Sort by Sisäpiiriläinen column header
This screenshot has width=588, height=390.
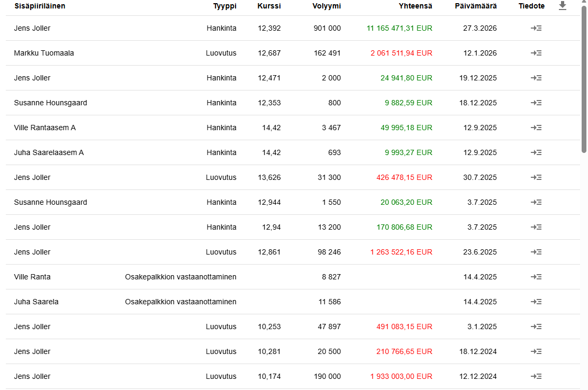coord(40,6)
